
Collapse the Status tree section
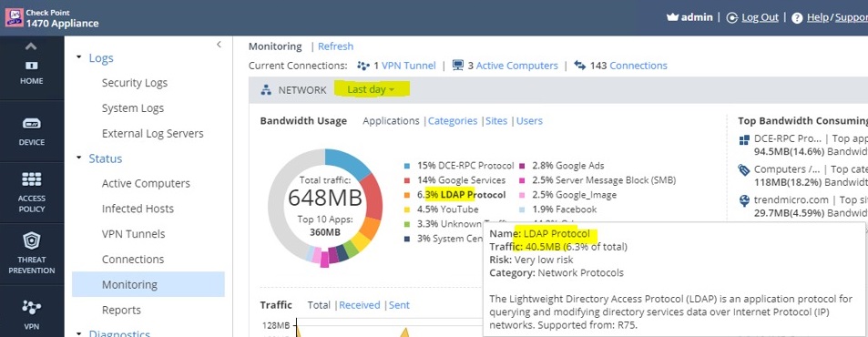click(x=78, y=158)
